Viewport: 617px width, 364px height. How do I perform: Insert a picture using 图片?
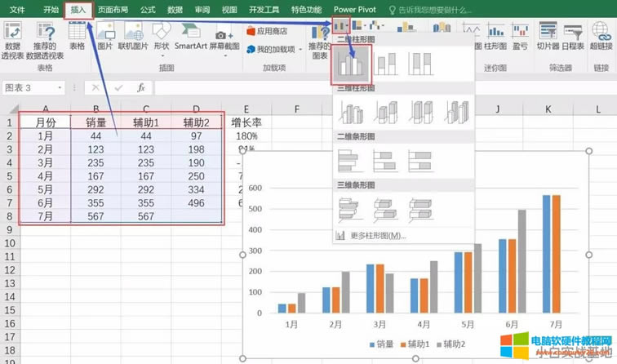[104, 41]
